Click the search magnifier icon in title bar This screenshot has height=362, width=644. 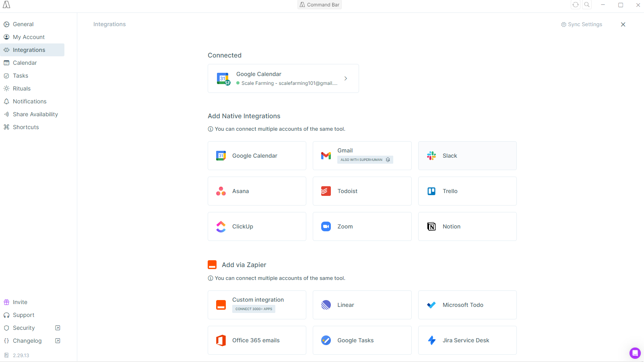coord(587,5)
